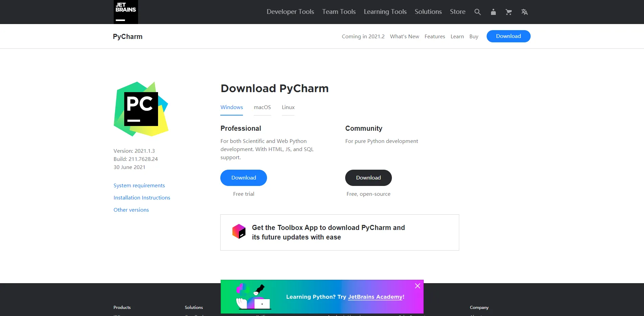Viewport: 644px width, 316px height.
Task: Close the JetBrains Academy banner
Action: pyautogui.click(x=418, y=286)
